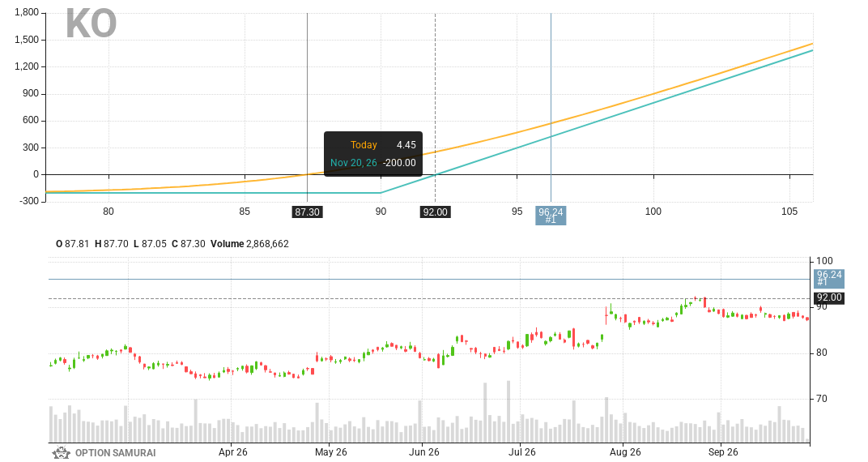
Task: Click the Nov 20, 26 -200.00 tooltip row
Action: coord(373,163)
